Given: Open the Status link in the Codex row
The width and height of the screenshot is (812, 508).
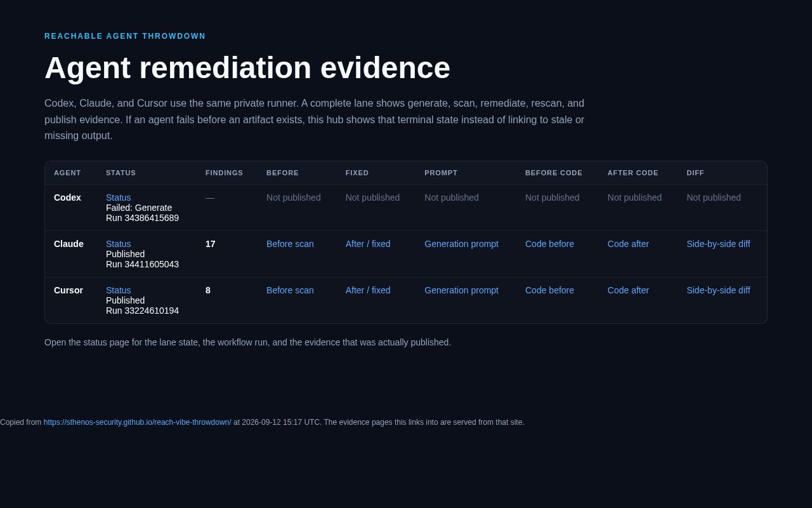Looking at the screenshot, I should [119, 197].
